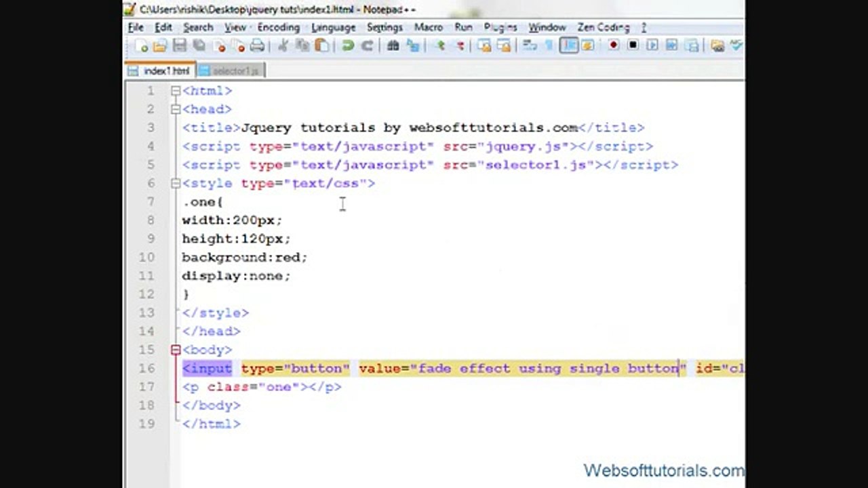
Task: Open the ? help menu
Action: click(644, 27)
